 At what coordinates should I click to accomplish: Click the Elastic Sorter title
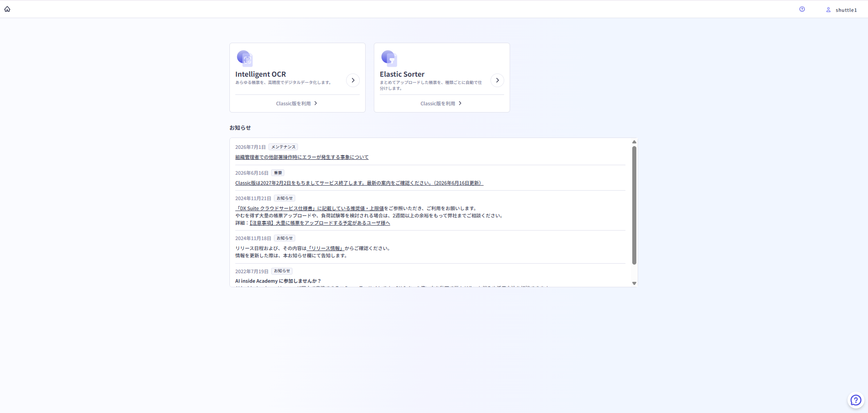[402, 74]
